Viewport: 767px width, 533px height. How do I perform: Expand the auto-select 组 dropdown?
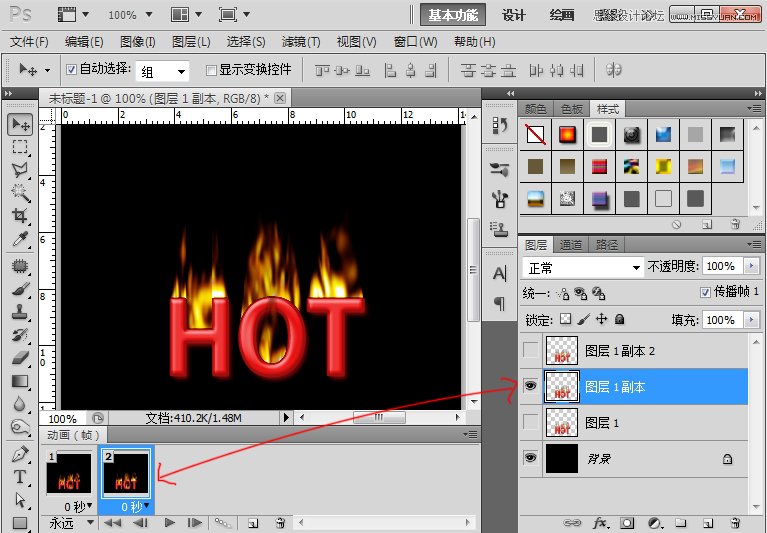click(x=163, y=71)
